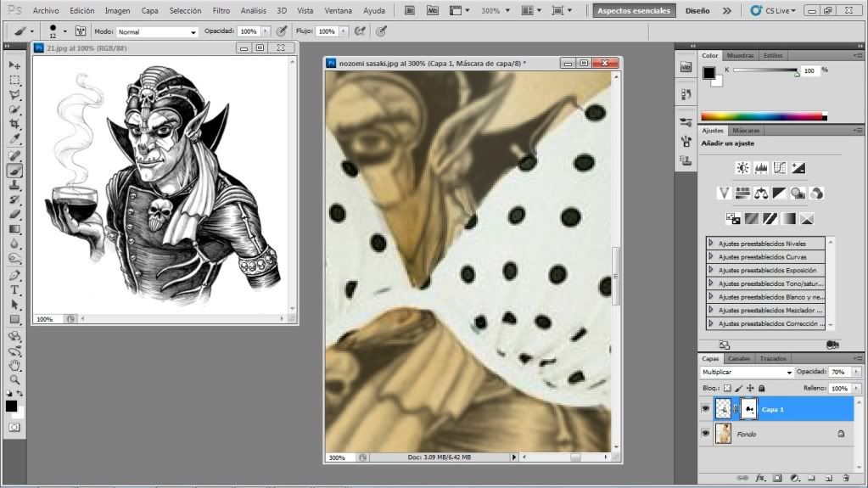Expand Ajustes preestablecidos Exposición
Image resolution: width=868 pixels, height=488 pixels.
(x=711, y=270)
